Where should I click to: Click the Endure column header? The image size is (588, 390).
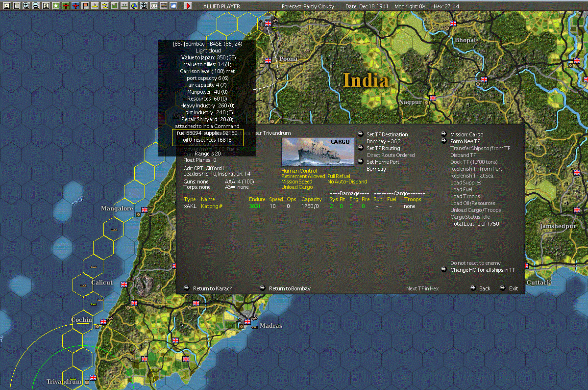(257, 199)
